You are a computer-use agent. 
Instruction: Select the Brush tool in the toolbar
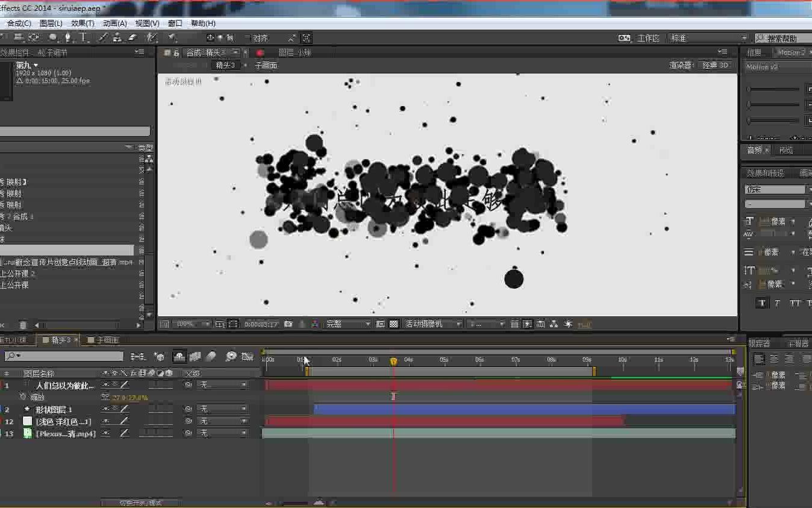tap(102, 37)
